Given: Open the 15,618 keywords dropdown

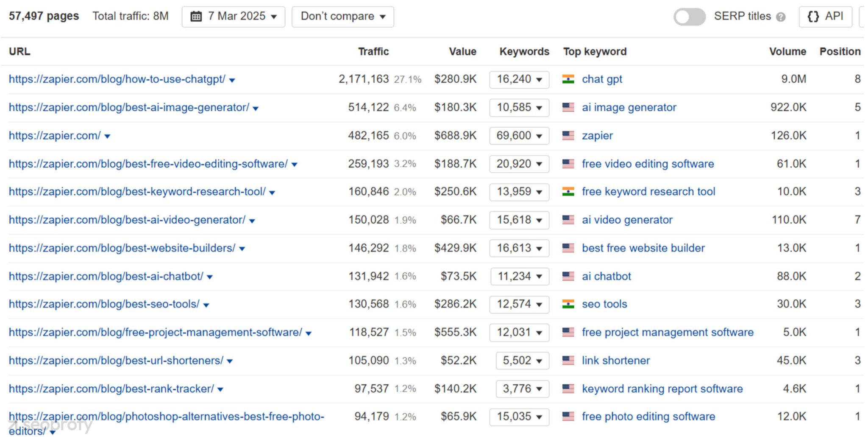Looking at the screenshot, I should (x=519, y=220).
